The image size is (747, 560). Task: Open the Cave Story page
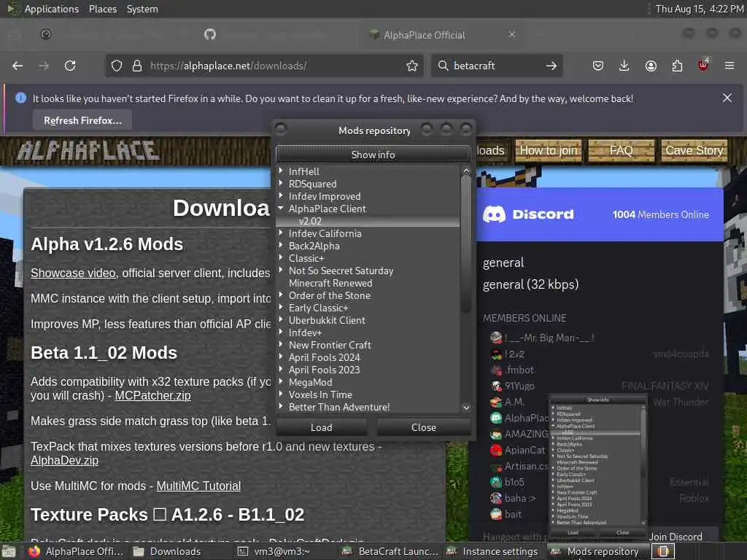[x=694, y=150]
